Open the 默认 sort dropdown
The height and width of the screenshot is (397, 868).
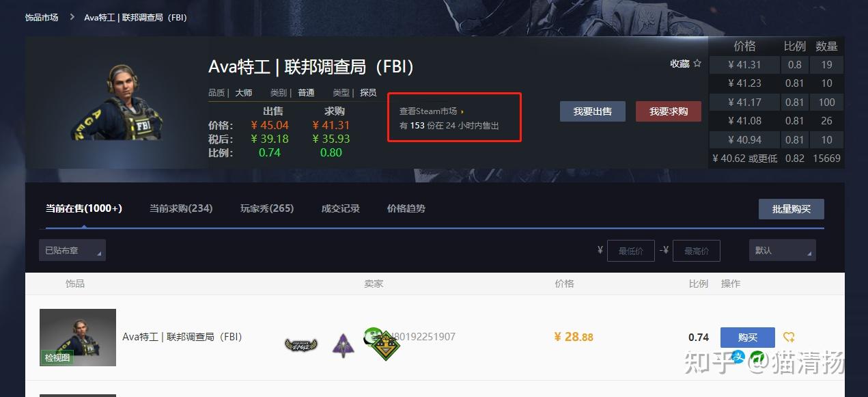tap(783, 251)
